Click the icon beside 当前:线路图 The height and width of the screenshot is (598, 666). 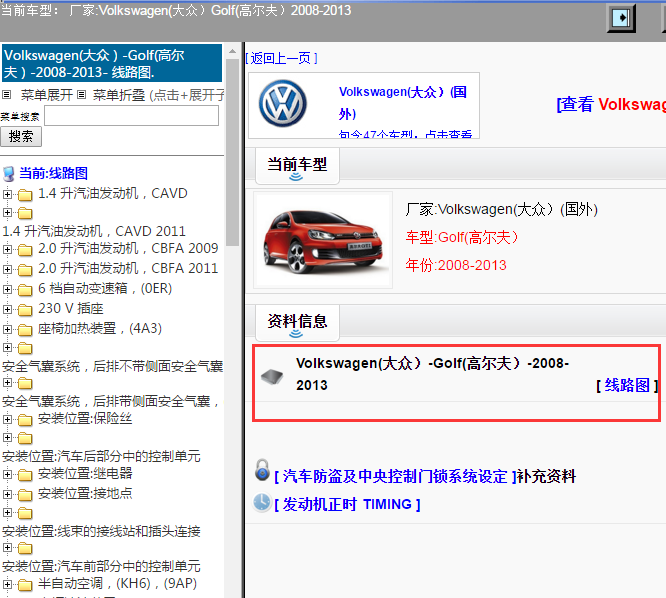(x=8, y=174)
